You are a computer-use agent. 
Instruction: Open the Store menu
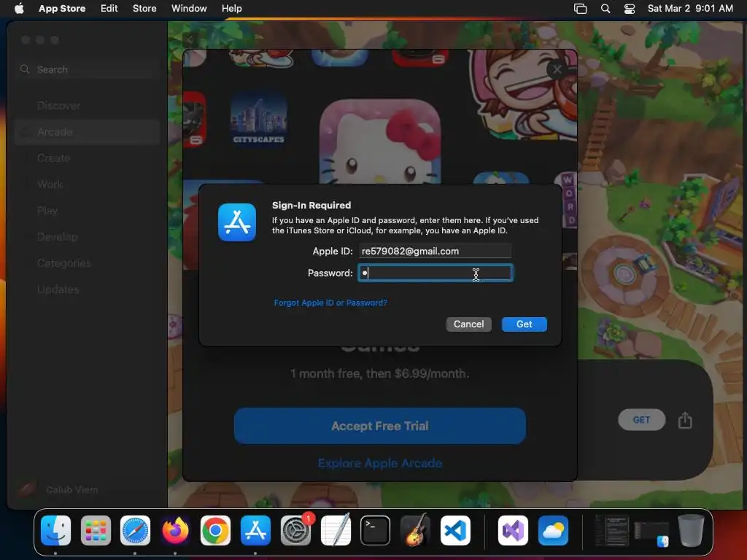pyautogui.click(x=144, y=8)
